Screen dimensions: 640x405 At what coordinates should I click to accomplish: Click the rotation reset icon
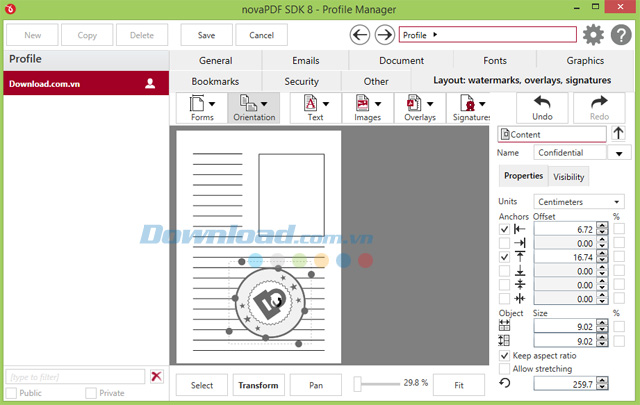(x=505, y=383)
